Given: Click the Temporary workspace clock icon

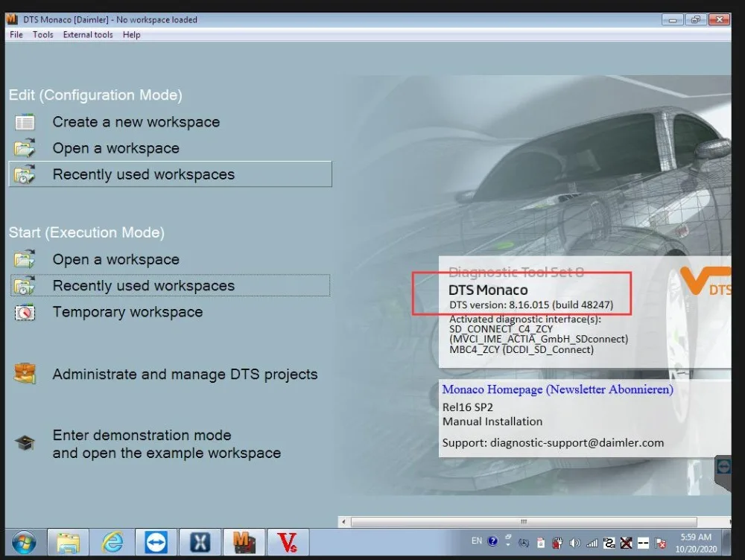Looking at the screenshot, I should [25, 312].
